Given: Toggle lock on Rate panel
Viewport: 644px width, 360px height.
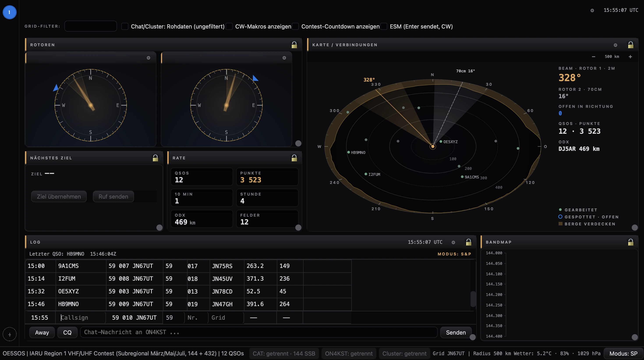Looking at the screenshot, I should [x=294, y=158].
